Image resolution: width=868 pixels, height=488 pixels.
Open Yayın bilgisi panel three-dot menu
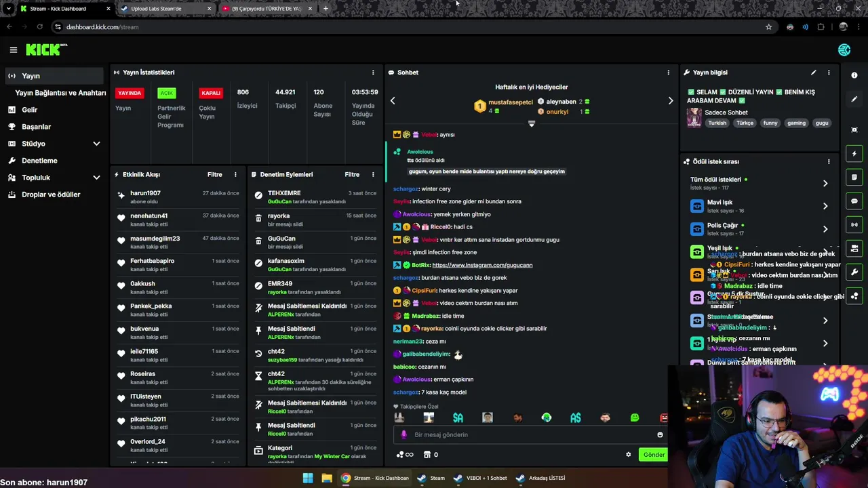[828, 73]
